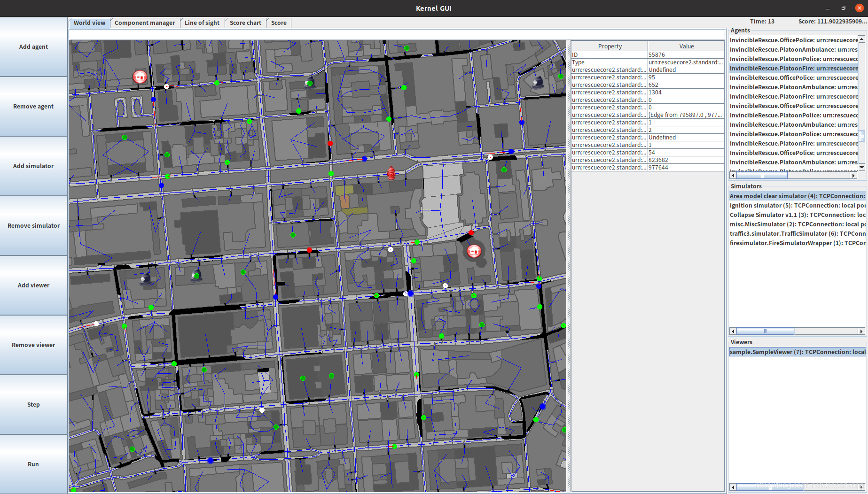Click the Agents horizontal scrollbar thumb

coord(762,176)
